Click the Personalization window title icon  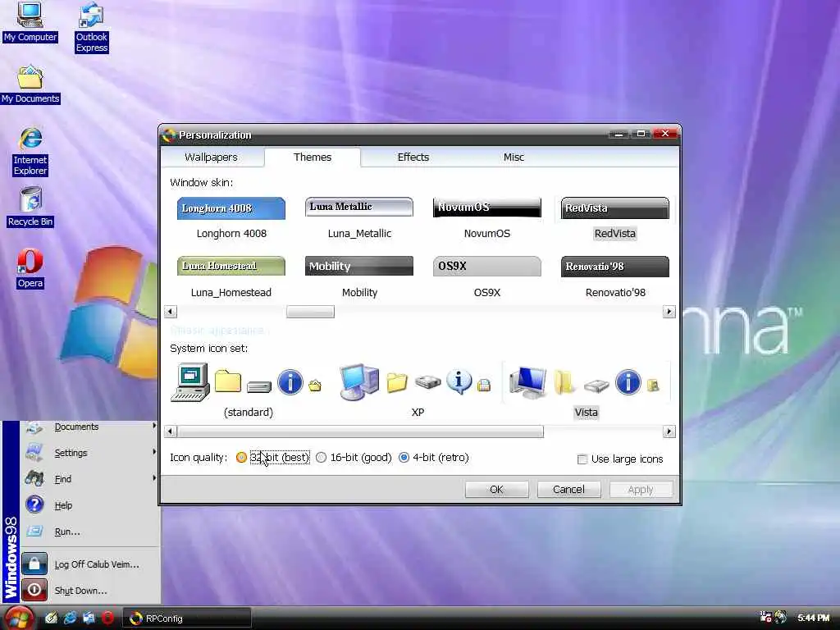pos(169,135)
